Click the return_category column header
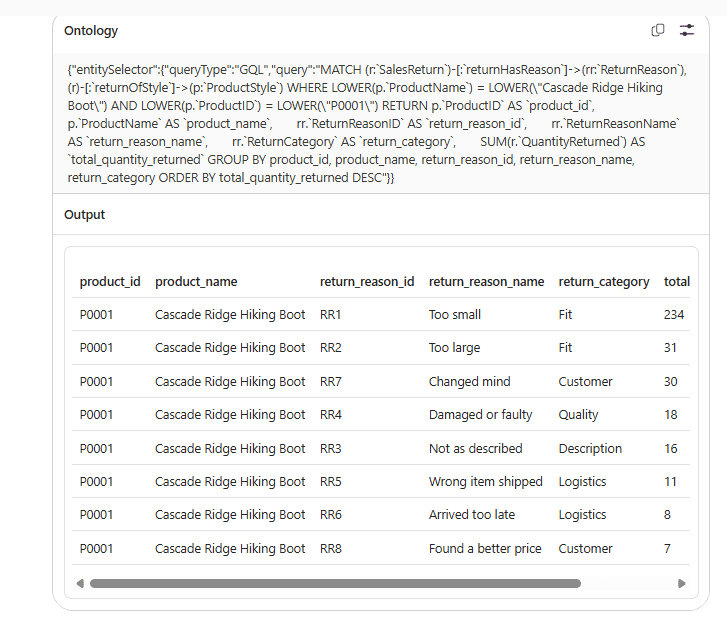Viewport: 727px width, 628px height. (x=604, y=282)
